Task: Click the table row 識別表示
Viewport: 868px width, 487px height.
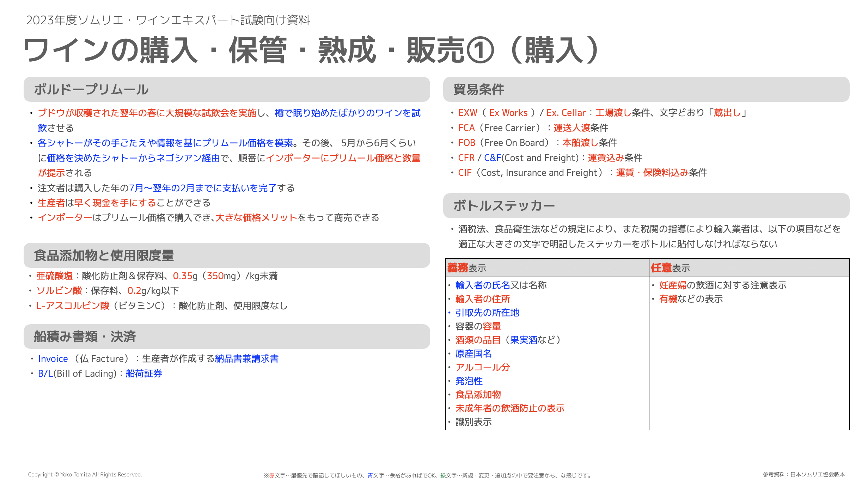Action: click(x=473, y=422)
